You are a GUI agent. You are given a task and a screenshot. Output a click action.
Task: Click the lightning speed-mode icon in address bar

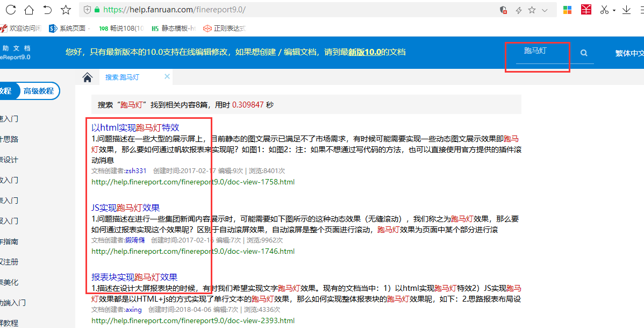point(519,10)
